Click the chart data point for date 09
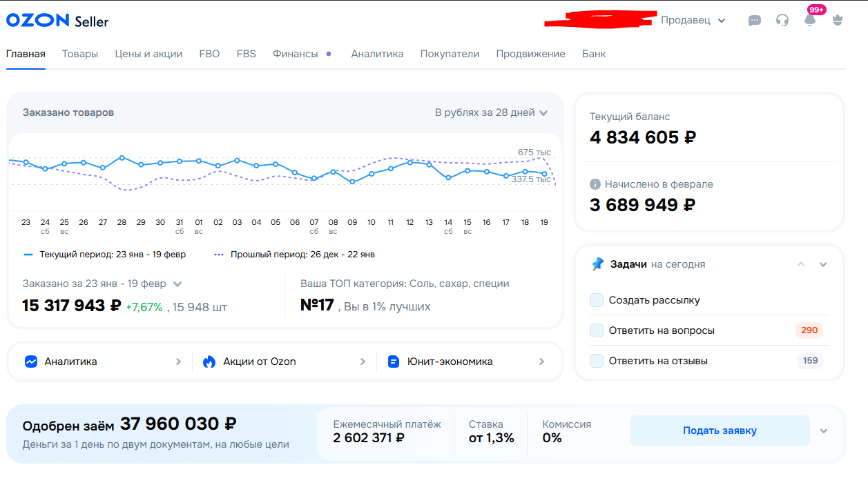 point(352,181)
